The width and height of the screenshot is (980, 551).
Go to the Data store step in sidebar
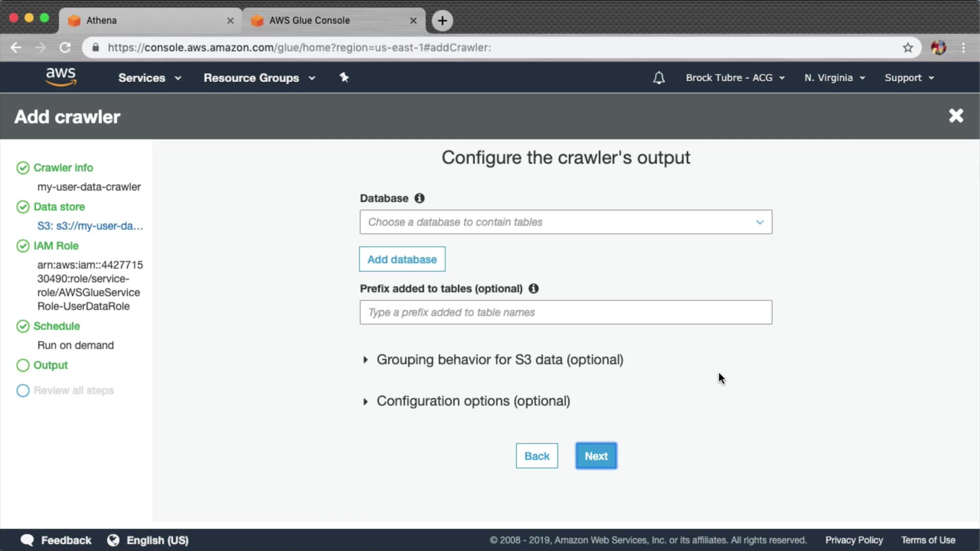[x=59, y=207]
